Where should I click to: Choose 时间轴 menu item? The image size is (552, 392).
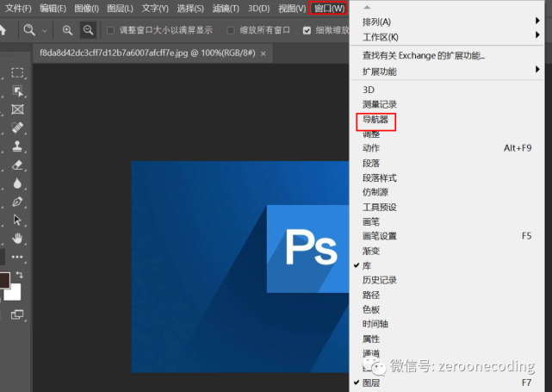447,324
